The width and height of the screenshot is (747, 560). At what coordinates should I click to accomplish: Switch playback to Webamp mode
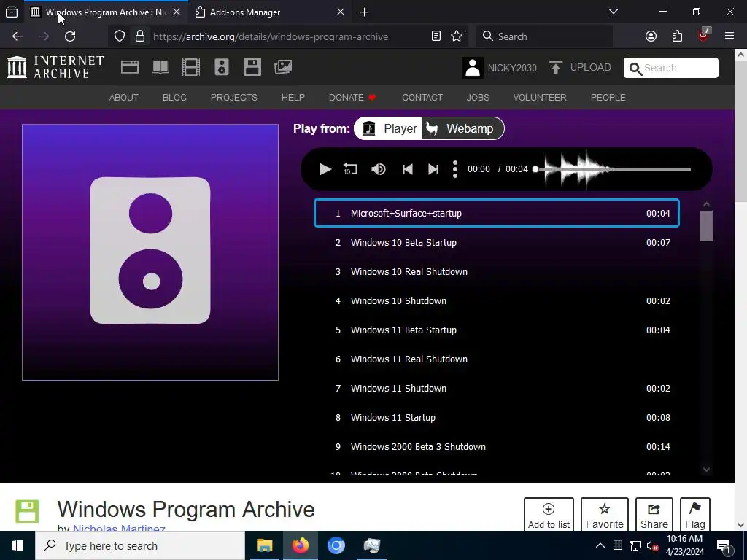[x=461, y=128]
